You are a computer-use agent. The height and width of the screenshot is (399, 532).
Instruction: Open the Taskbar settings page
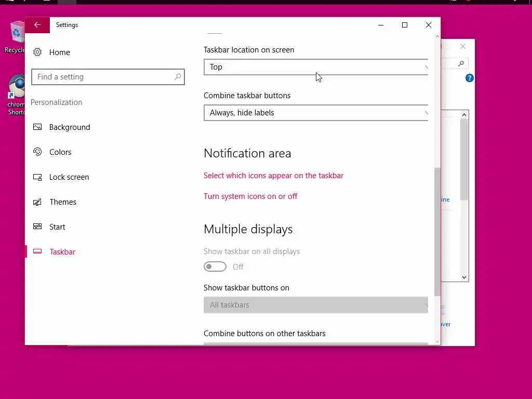point(62,252)
